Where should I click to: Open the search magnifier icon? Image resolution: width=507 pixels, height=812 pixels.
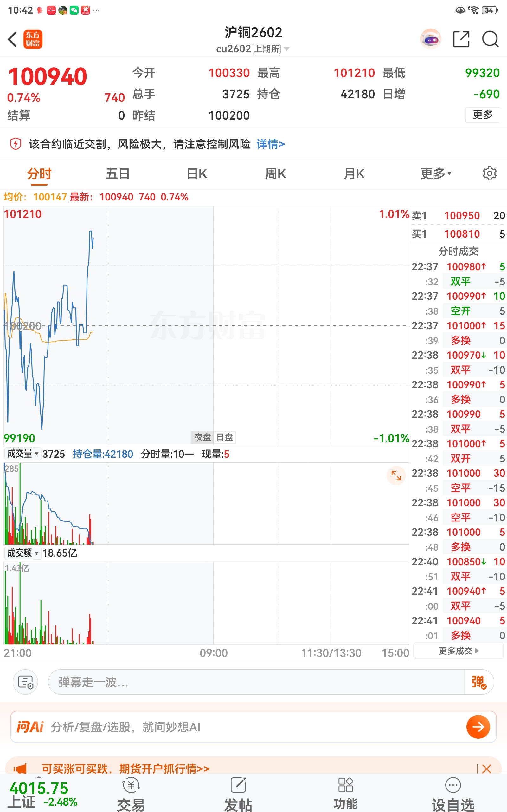point(490,39)
